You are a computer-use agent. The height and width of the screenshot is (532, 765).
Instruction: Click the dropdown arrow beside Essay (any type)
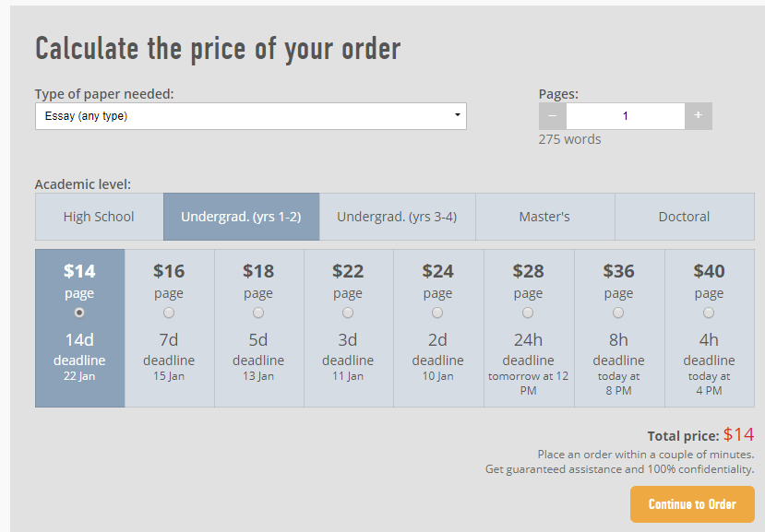pyautogui.click(x=457, y=115)
